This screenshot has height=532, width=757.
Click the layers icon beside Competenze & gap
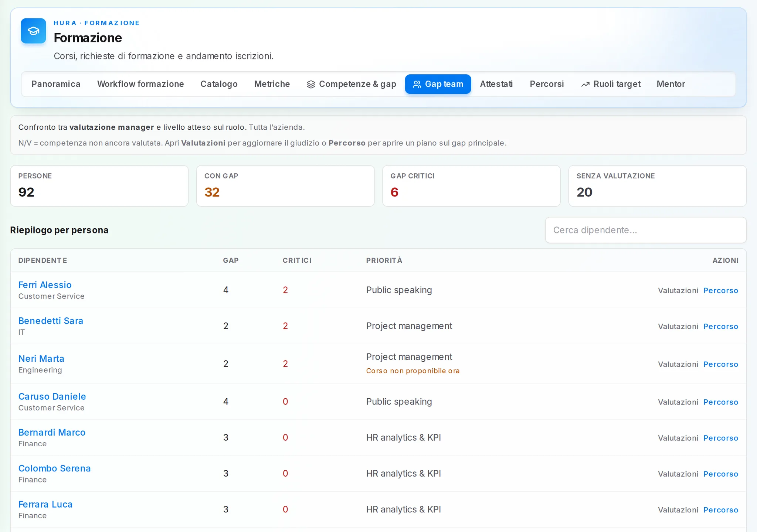tap(311, 85)
